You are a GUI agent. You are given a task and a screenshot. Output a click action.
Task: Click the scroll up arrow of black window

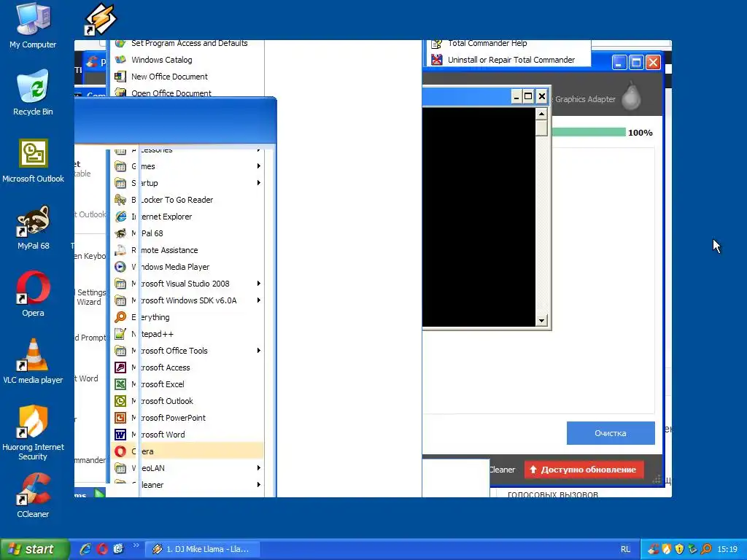(x=541, y=114)
